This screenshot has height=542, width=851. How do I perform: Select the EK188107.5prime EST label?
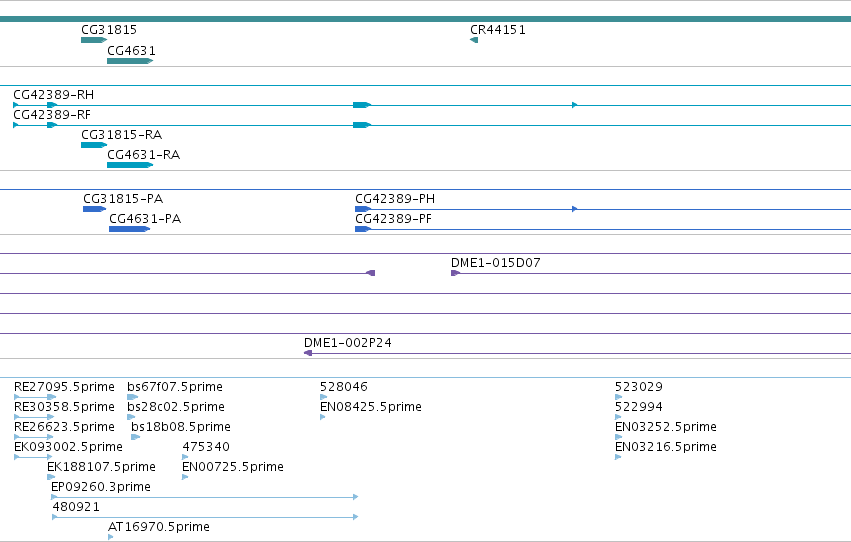101,467
